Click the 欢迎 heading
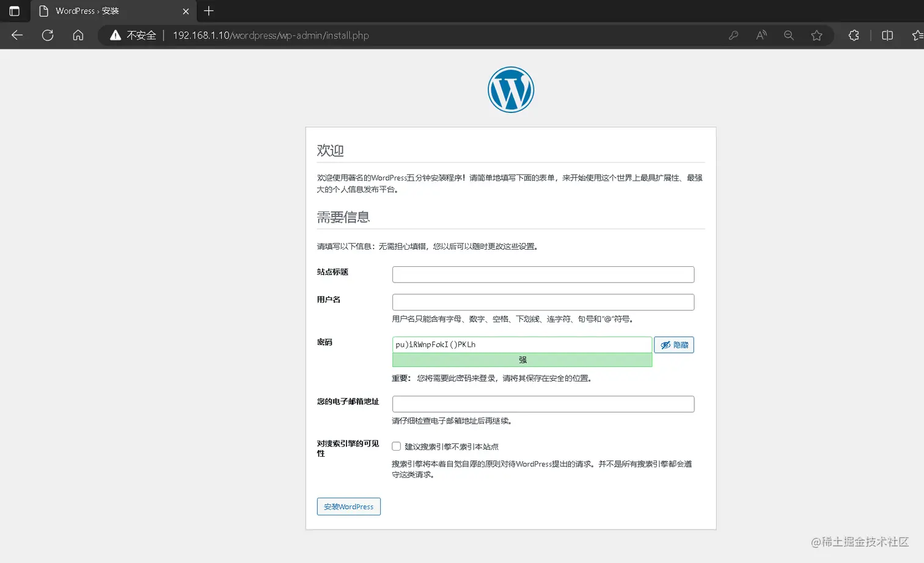The height and width of the screenshot is (563, 924). (x=330, y=150)
